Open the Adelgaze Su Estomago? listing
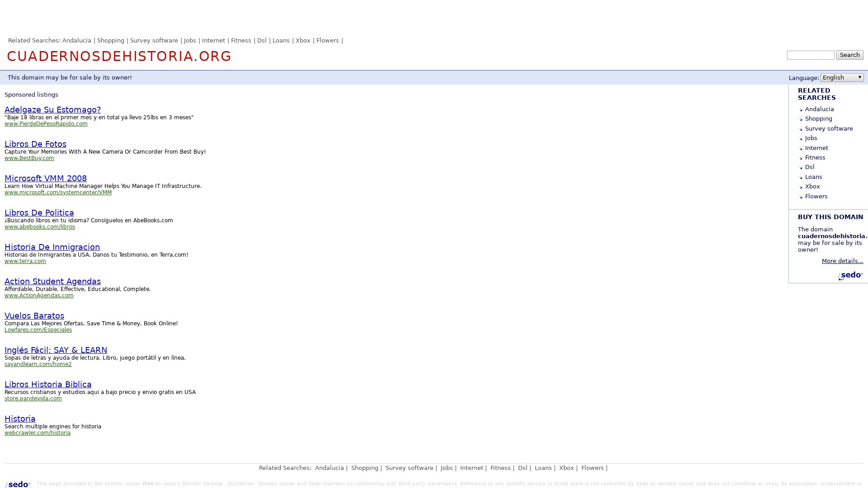 pyautogui.click(x=52, y=110)
